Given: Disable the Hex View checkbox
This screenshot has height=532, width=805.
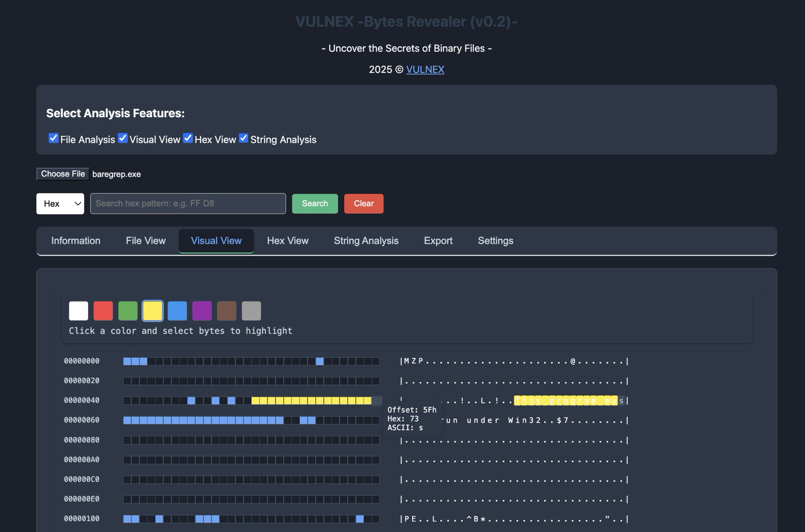Looking at the screenshot, I should 188,138.
